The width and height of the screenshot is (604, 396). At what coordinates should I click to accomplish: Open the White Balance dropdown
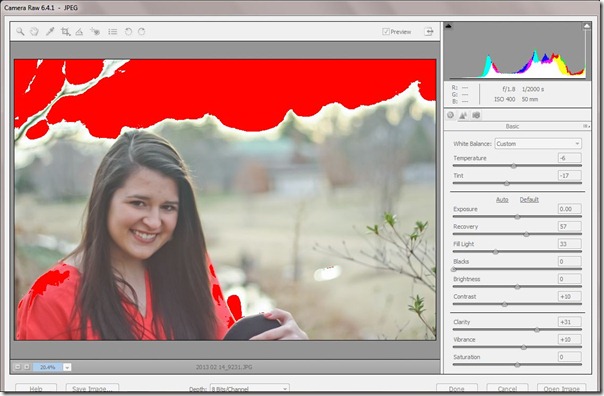pos(538,144)
